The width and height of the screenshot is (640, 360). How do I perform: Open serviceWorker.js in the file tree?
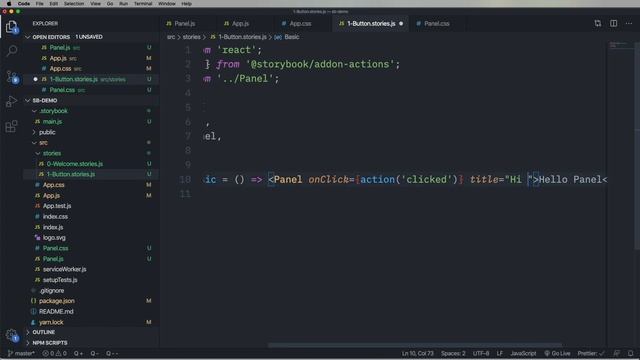pos(64,269)
